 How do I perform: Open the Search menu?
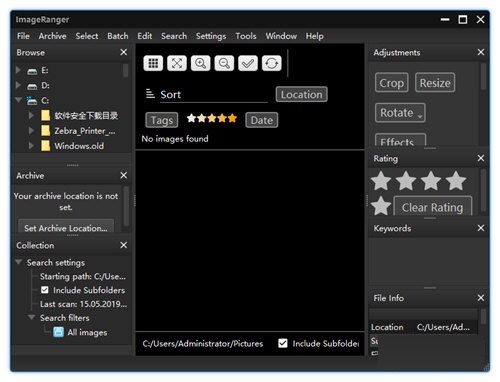coord(174,36)
